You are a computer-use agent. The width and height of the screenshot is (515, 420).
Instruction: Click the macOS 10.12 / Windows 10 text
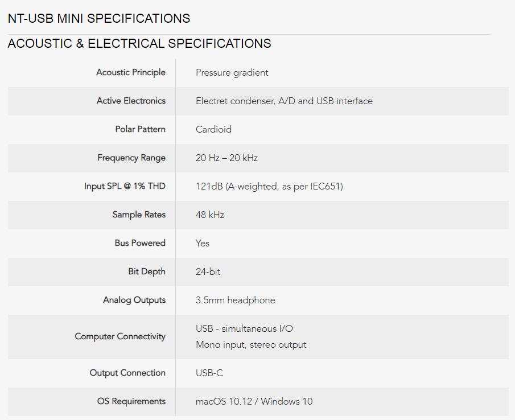point(254,401)
